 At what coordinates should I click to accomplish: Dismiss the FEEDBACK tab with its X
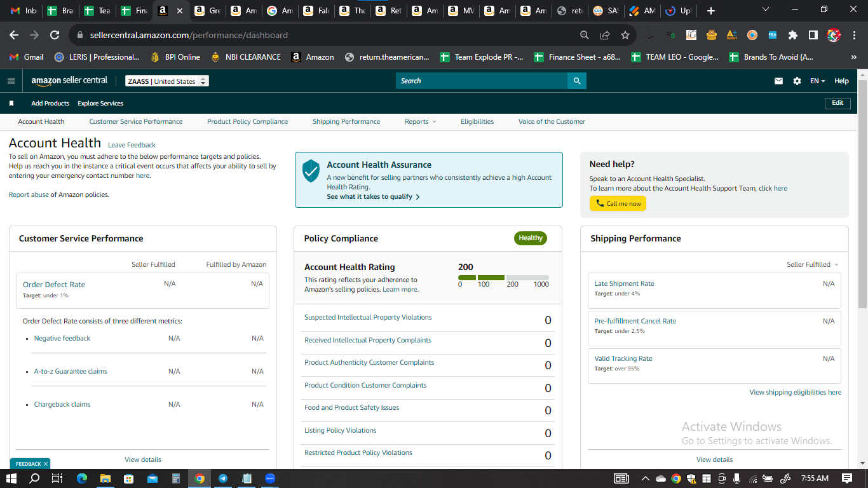(46, 464)
